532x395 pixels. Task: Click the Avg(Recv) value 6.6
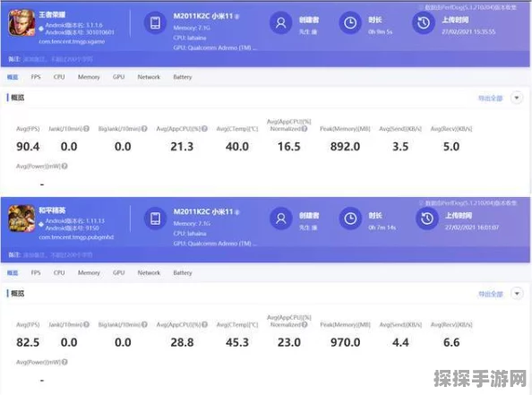tap(451, 342)
